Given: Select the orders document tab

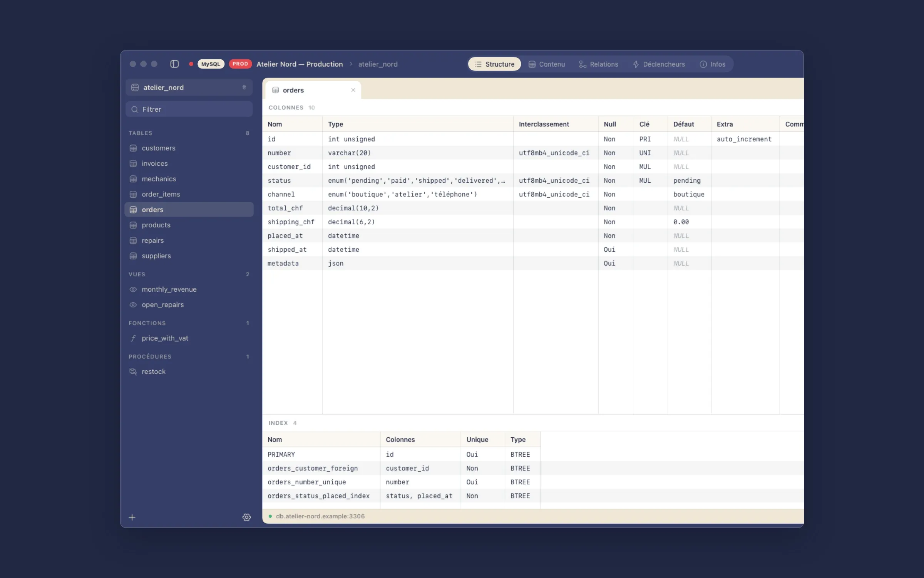Looking at the screenshot, I should [x=313, y=90].
